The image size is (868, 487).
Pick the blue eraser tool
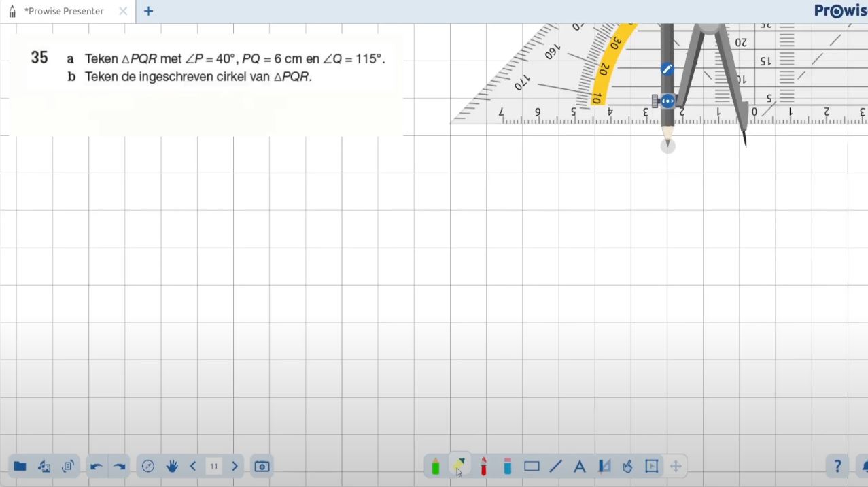[507, 467]
